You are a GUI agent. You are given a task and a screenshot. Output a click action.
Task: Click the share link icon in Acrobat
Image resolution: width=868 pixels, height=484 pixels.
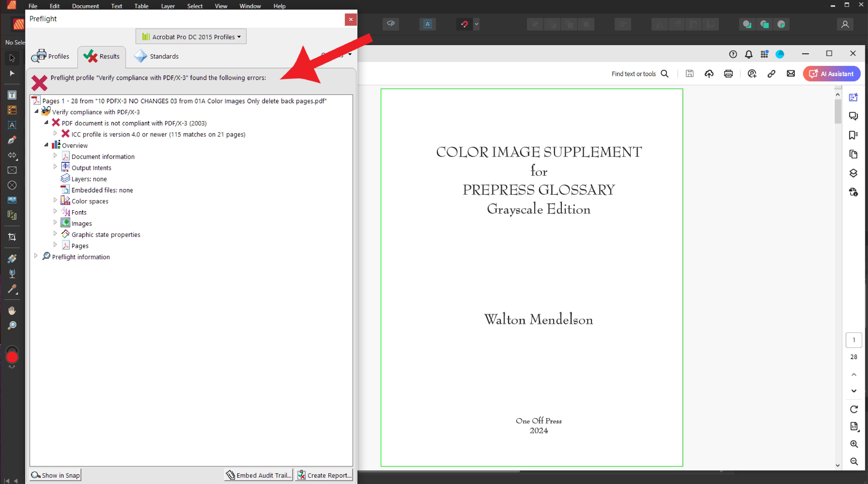pos(771,74)
